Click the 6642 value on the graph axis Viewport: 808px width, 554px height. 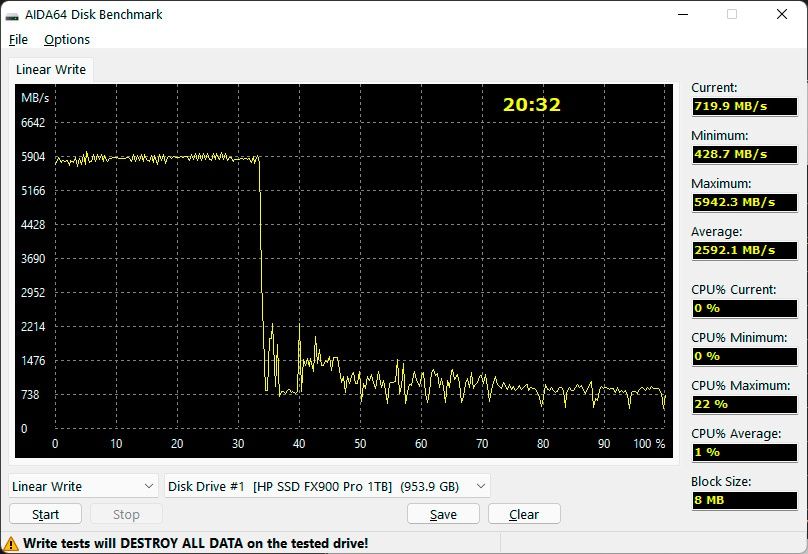click(x=33, y=123)
